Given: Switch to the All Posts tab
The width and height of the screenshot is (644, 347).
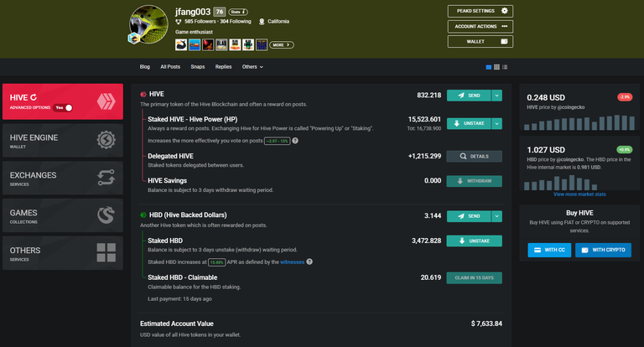Looking at the screenshot, I should point(170,66).
